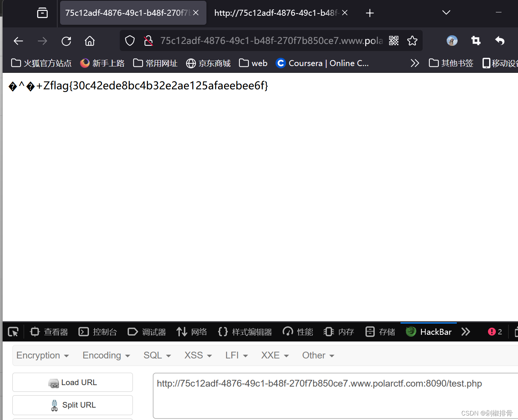This screenshot has height=420, width=518.
Task: Click the Firefox home icon
Action: (90, 41)
